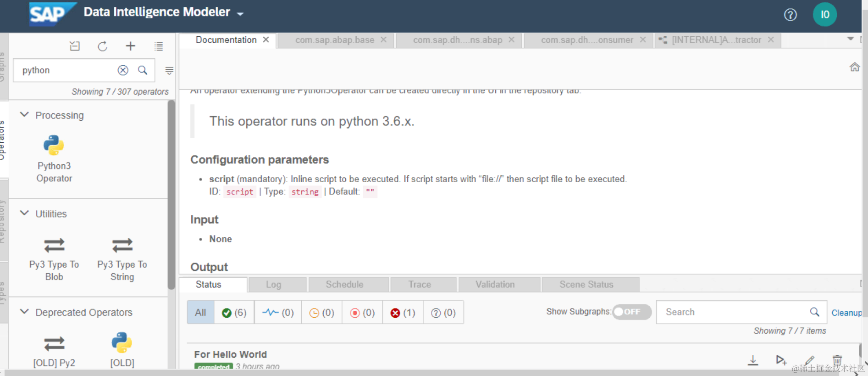Collapse the Deprecated Operators category
868x376 pixels.
click(x=25, y=312)
